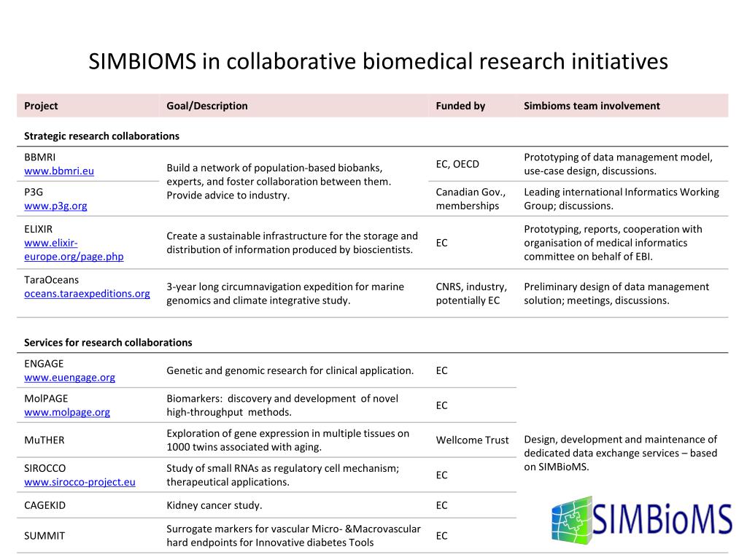Click the P3G project name
Viewport: 747px width, 560px height.
coord(34,192)
